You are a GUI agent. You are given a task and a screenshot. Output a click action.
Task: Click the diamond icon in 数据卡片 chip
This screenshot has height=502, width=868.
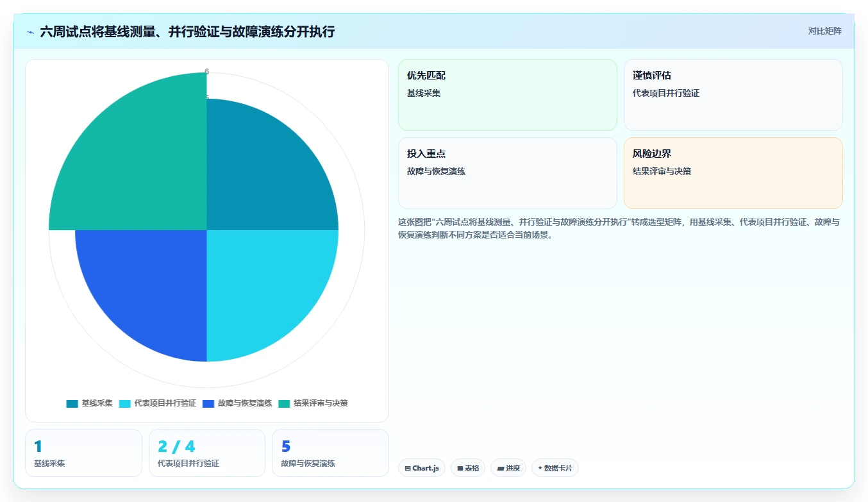[540, 468]
